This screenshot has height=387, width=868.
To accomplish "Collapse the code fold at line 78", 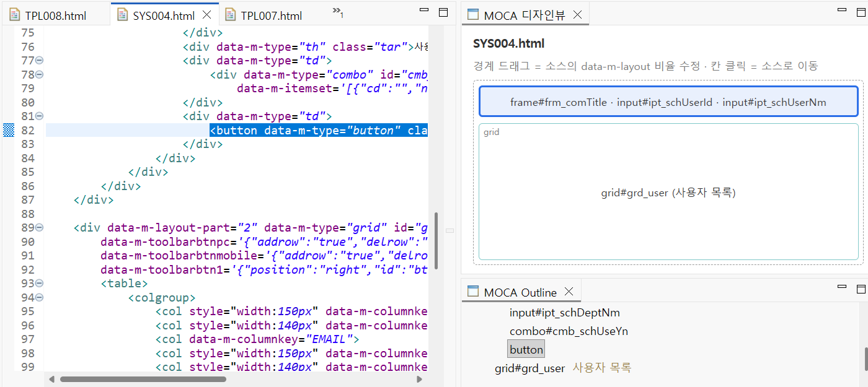I will [x=39, y=74].
